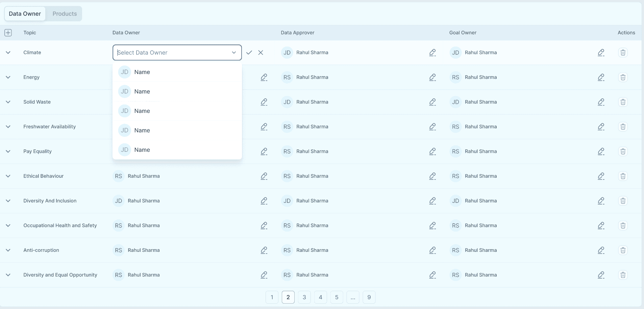Image resolution: width=644 pixels, height=309 pixels.
Task: Click the Data Approver column header
Action: pos(298,32)
